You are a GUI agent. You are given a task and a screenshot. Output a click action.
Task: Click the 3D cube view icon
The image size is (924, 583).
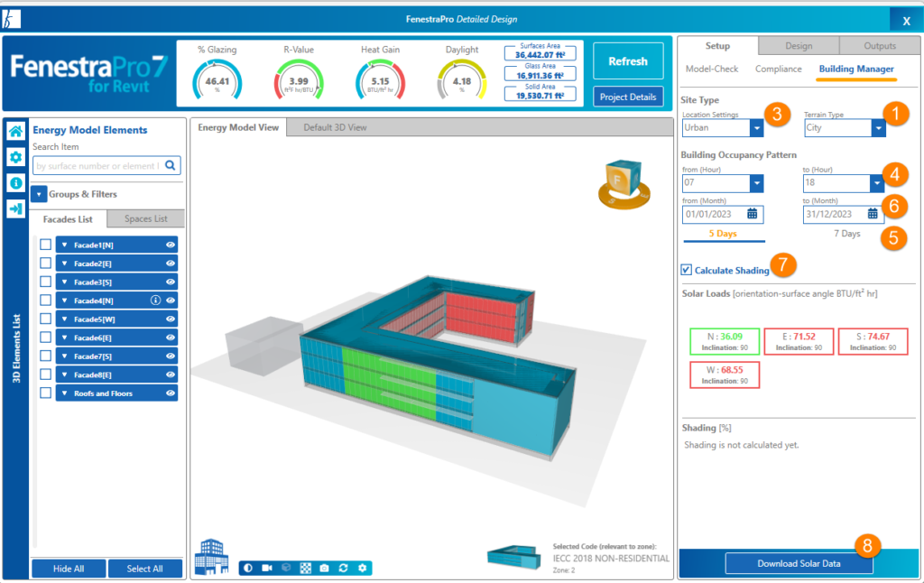pyautogui.click(x=286, y=568)
